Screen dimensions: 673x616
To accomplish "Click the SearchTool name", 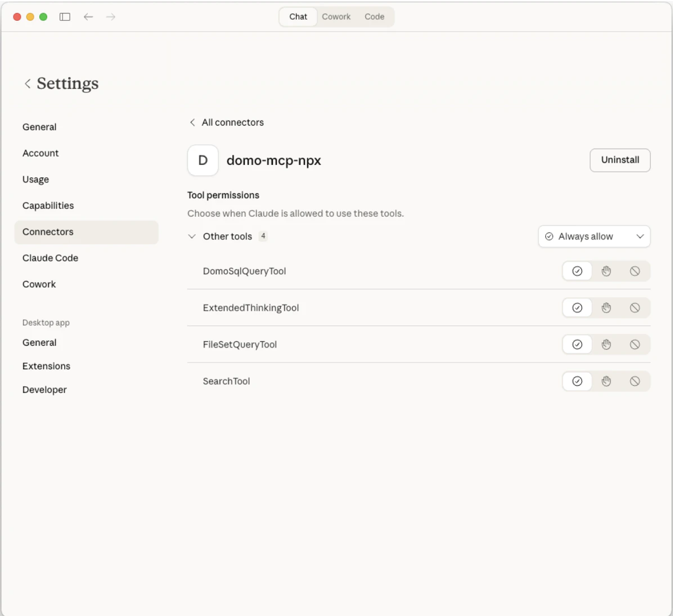I will click(226, 381).
